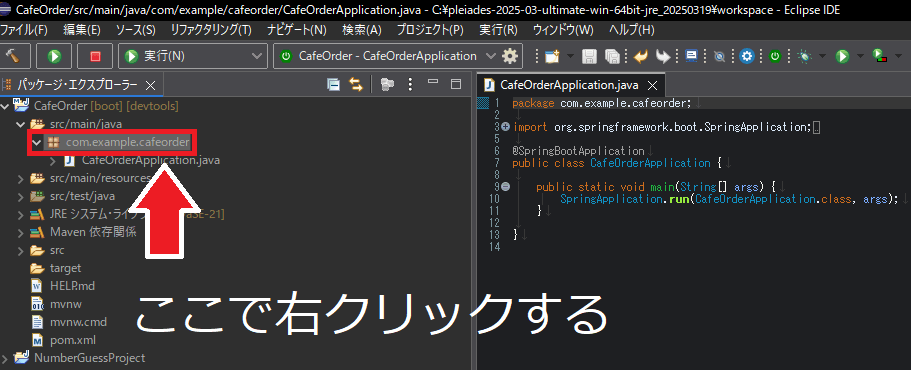Open the dropdown arrow next to the New icon

(x=570, y=56)
